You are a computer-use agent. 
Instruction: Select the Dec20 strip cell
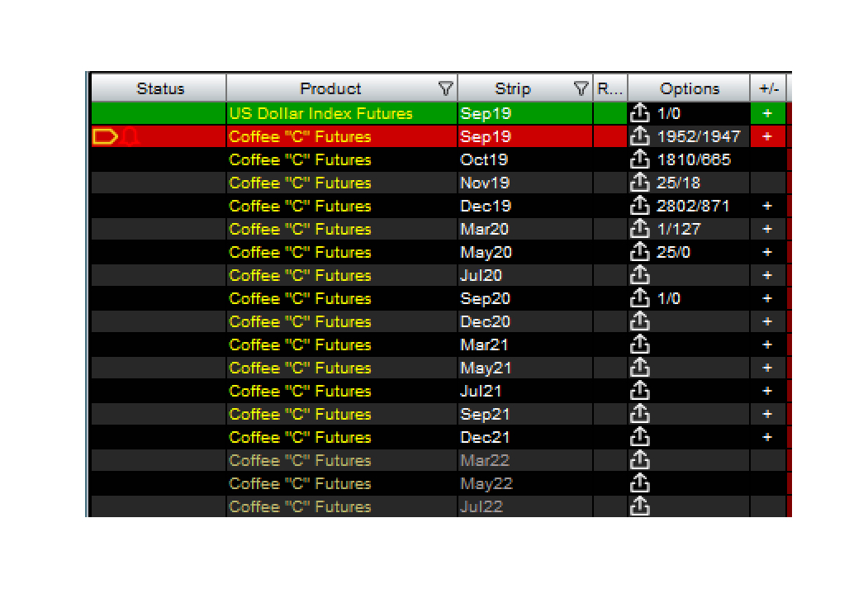(x=525, y=321)
